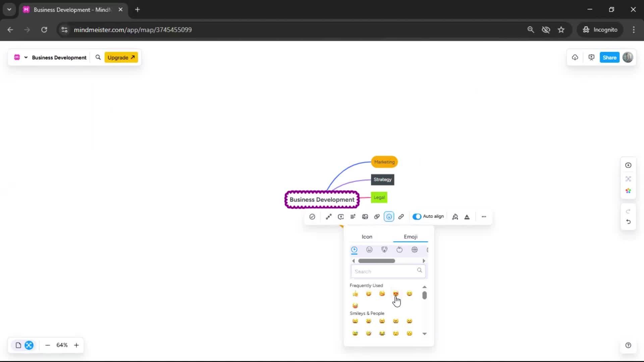Add a link with the chain icon
The image size is (644, 362).
[x=401, y=217]
